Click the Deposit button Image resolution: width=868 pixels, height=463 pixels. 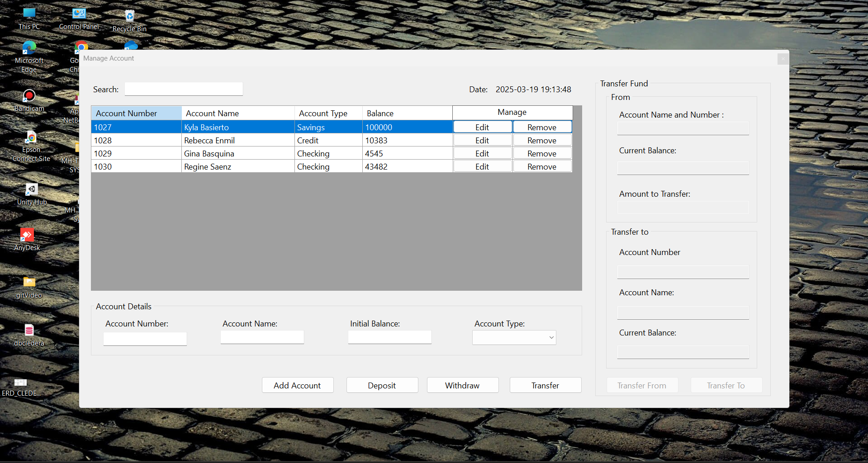coord(382,385)
